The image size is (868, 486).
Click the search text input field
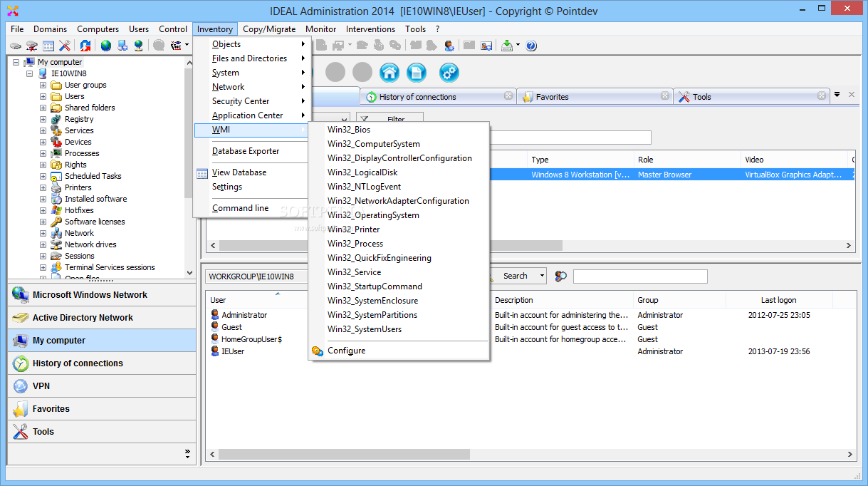pos(640,276)
